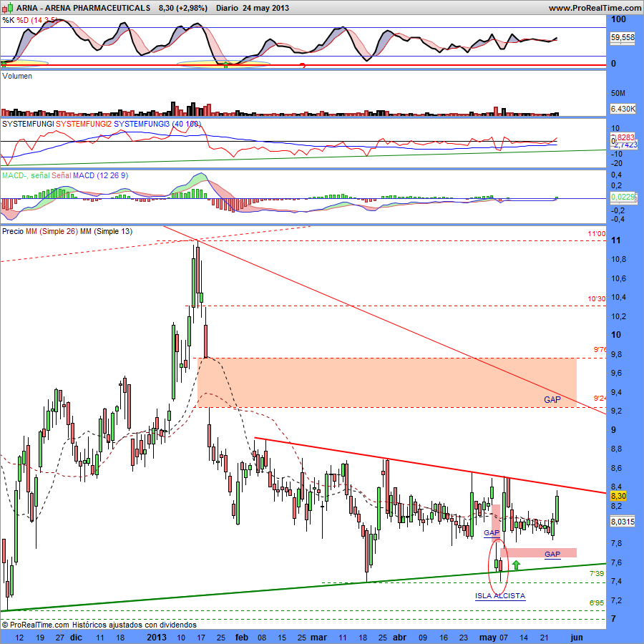Click the green up arrow chart marker
This screenshot has width=644, height=644.
[516, 565]
